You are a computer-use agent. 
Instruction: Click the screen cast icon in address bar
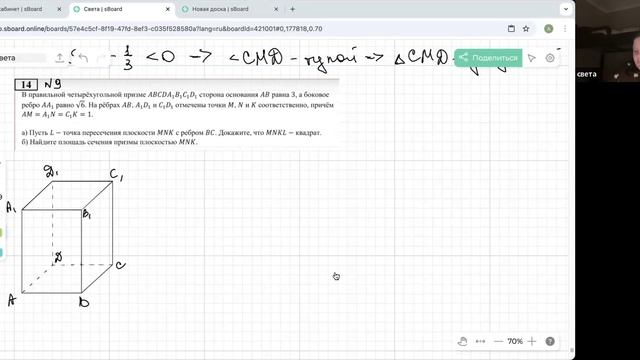point(511,29)
